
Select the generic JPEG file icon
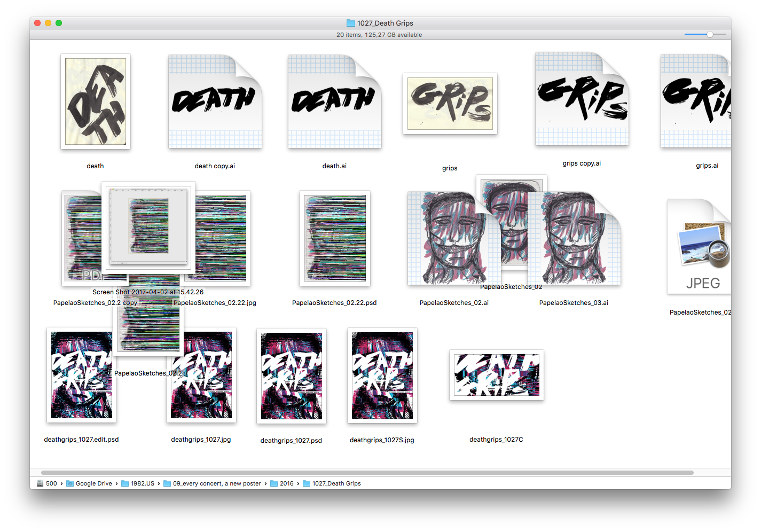(x=699, y=247)
